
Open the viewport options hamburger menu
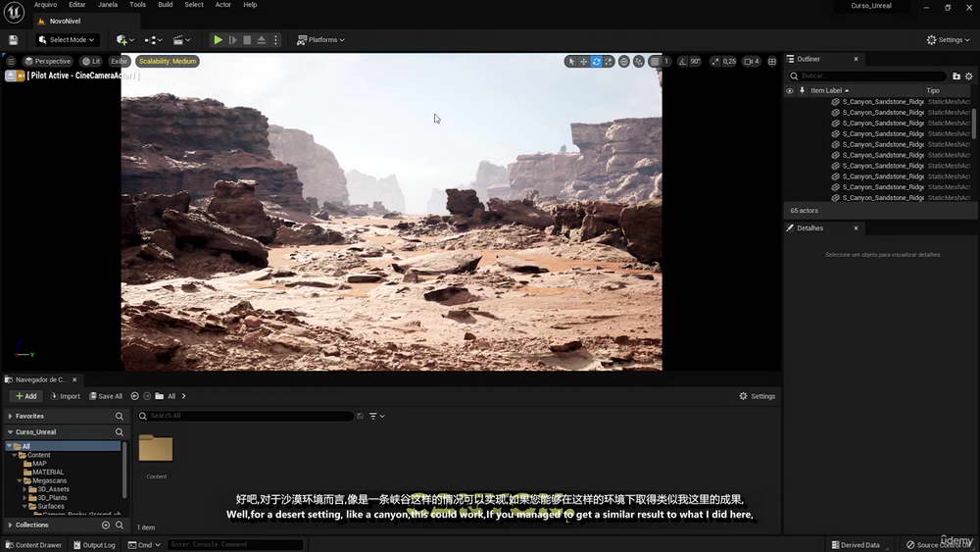[11, 61]
